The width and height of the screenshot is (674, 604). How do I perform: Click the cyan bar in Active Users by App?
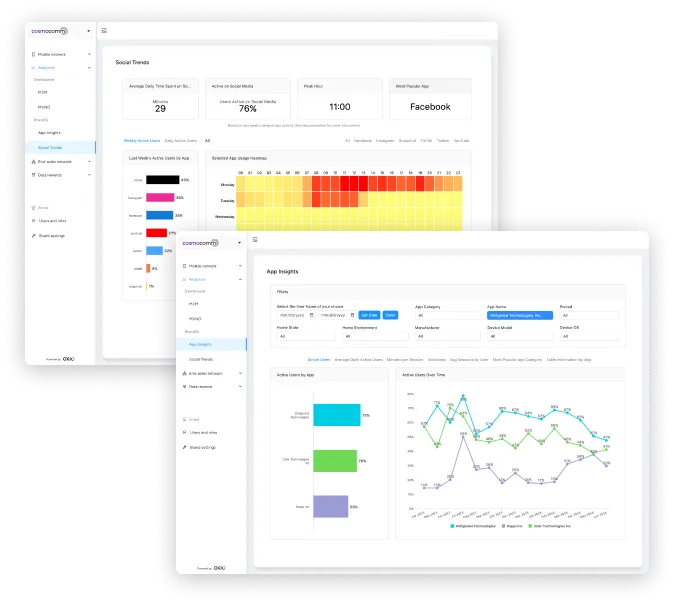337,415
